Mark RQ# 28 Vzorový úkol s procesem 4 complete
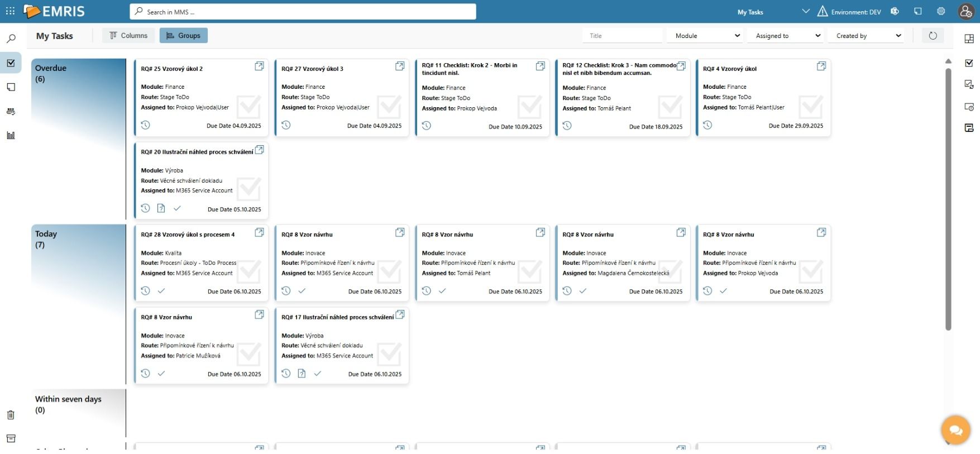 tap(161, 291)
